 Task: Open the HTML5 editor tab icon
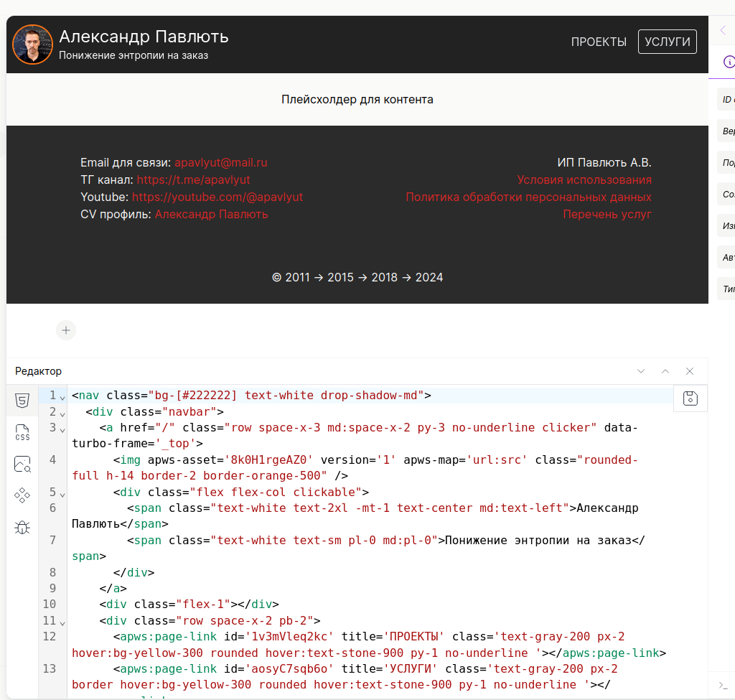pos(22,401)
